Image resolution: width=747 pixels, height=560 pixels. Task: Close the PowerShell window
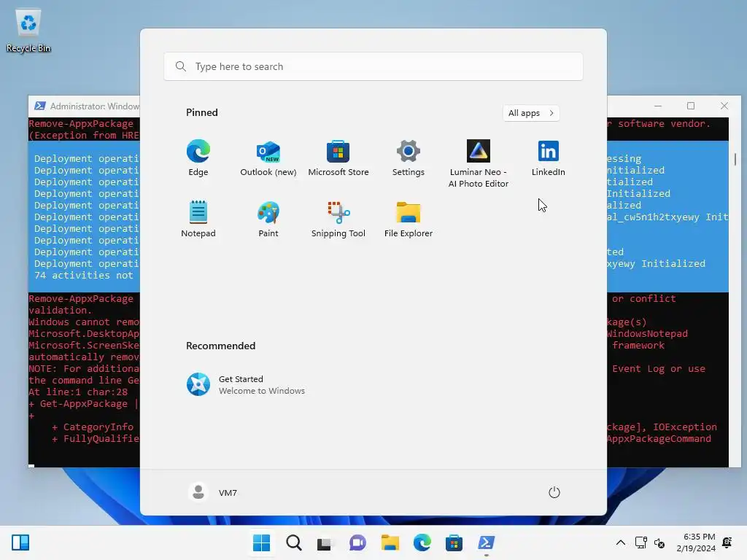tap(724, 106)
